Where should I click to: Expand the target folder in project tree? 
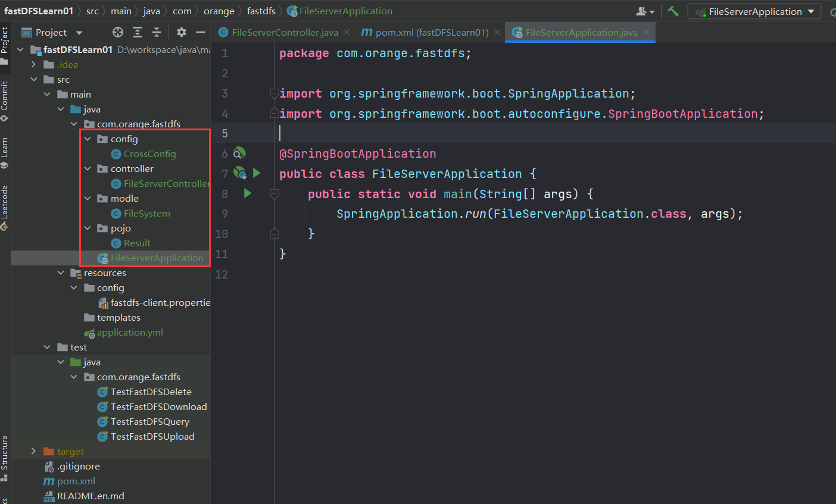pos(33,451)
